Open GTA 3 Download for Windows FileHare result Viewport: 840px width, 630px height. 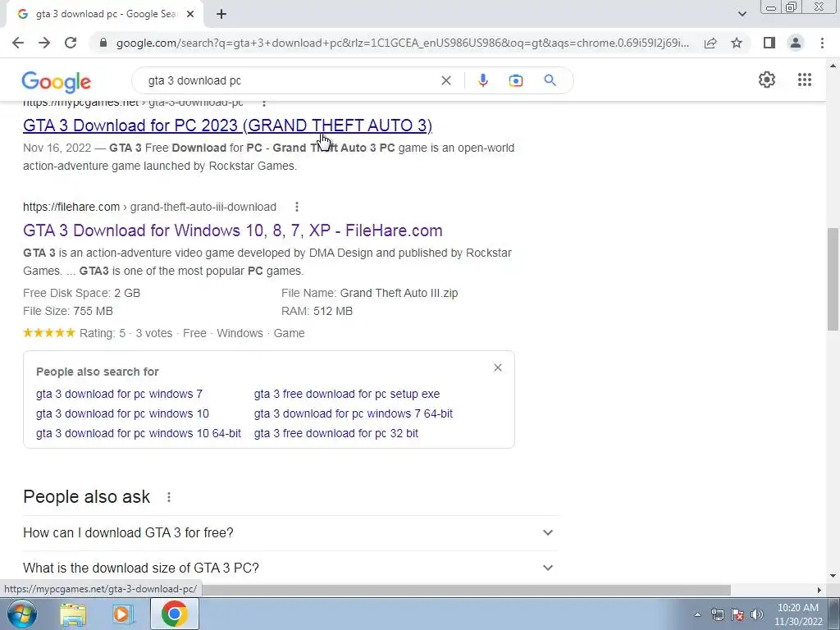(x=232, y=231)
